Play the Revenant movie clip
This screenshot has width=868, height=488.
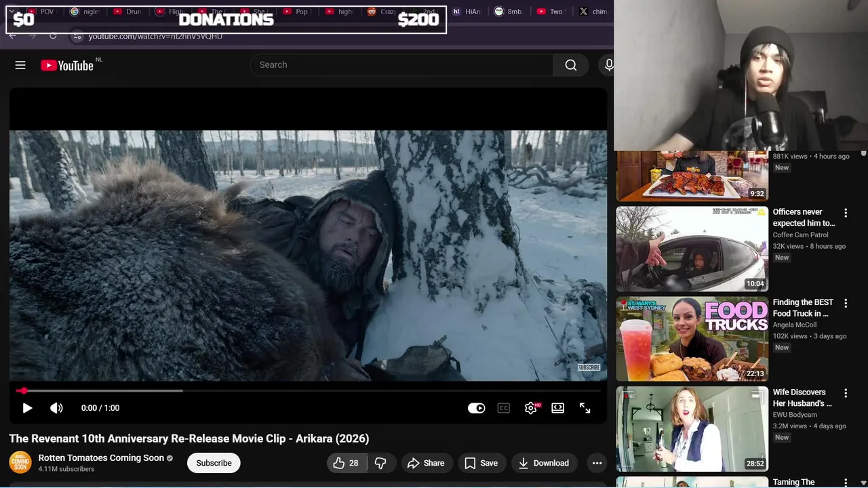[27, 408]
